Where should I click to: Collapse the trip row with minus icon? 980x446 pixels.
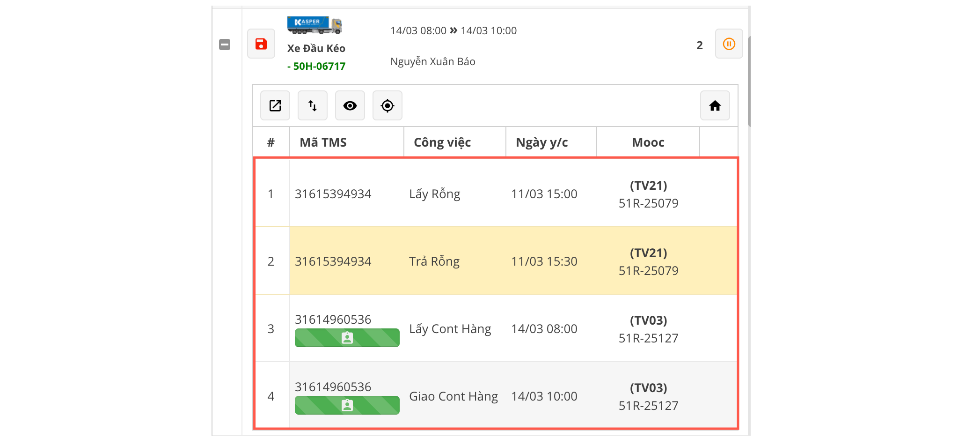point(225,45)
